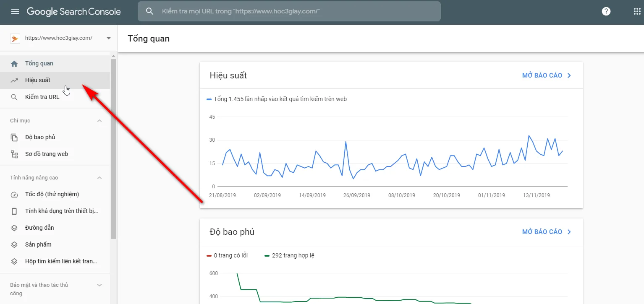
Task: Open Tốc độ (thử nghiệm) report
Action: point(55,195)
